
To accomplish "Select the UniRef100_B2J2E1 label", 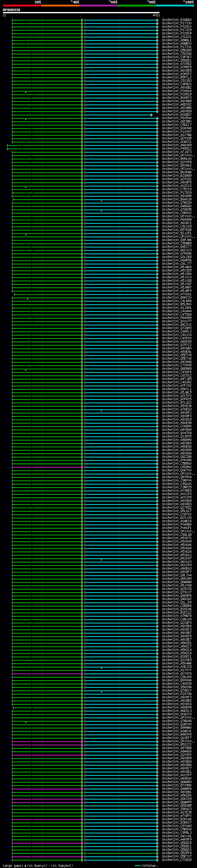I will click(177, 233).
